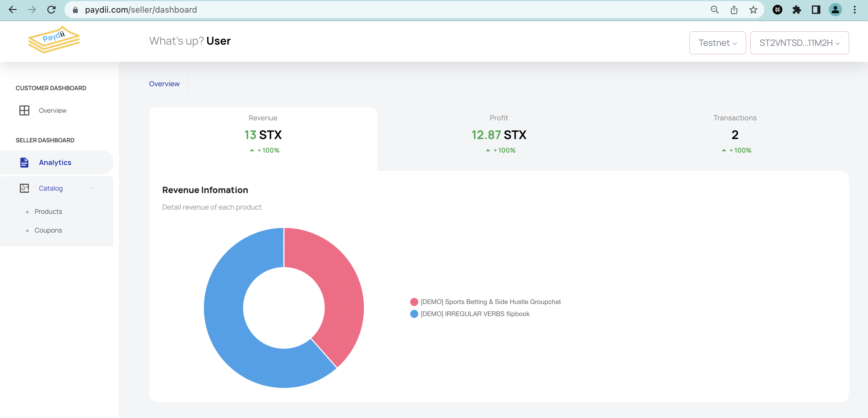The image size is (868, 418).
Task: Reload the page with browser refresh icon
Action: point(51,10)
